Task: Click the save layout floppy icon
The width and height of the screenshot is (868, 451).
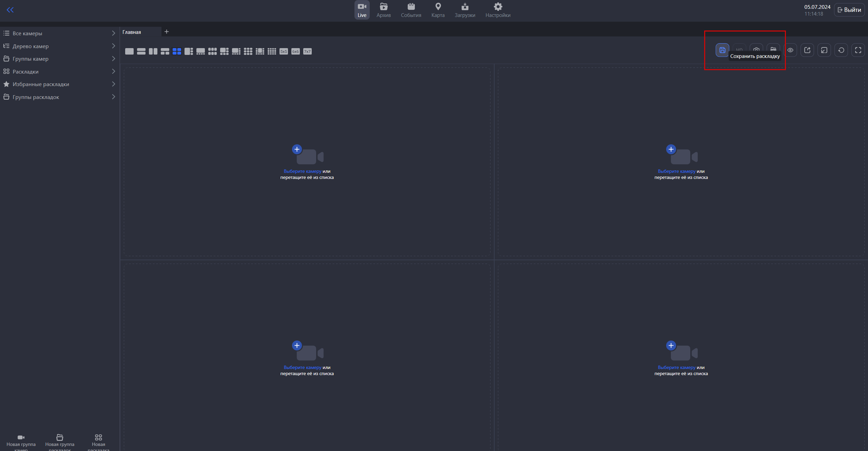Action: pyautogui.click(x=722, y=50)
